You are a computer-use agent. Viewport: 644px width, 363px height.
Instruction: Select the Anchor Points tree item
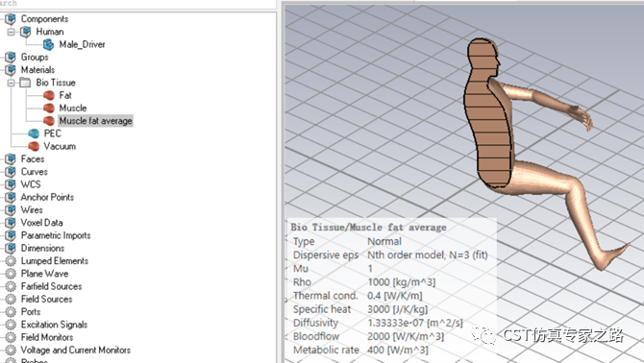47,197
